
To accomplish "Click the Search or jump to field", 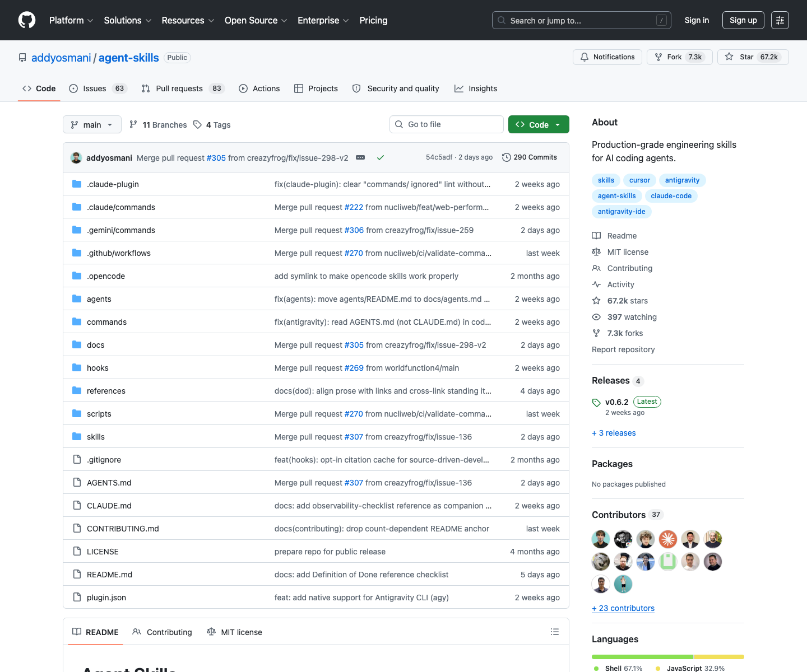I will point(582,20).
